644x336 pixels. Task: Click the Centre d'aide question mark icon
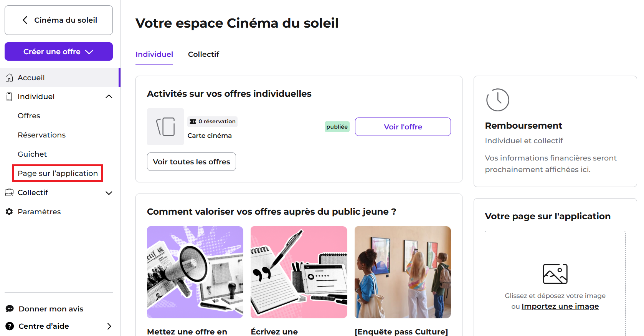click(10, 326)
